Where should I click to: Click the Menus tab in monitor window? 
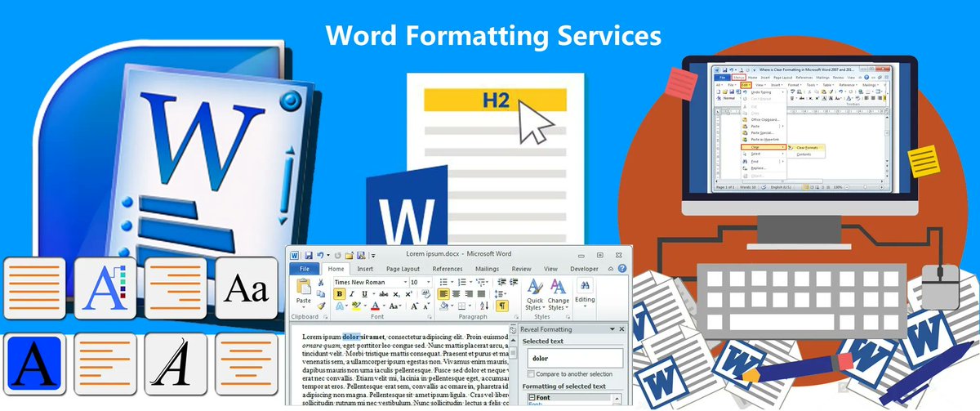pos(738,78)
